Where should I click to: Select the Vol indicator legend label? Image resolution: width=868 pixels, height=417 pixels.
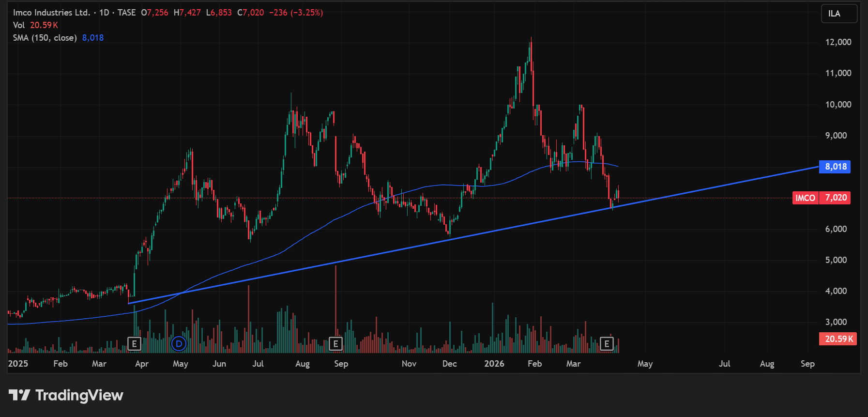(x=19, y=25)
